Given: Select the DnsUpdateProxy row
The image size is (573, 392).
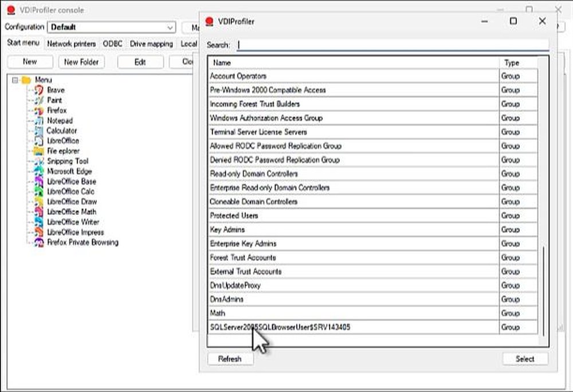Looking at the screenshot, I should [x=373, y=285].
